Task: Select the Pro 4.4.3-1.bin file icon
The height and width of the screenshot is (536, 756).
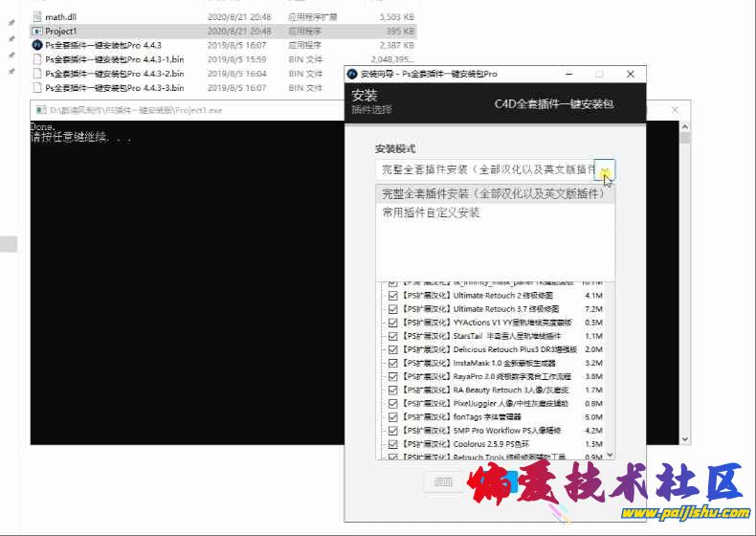Action: point(37,59)
